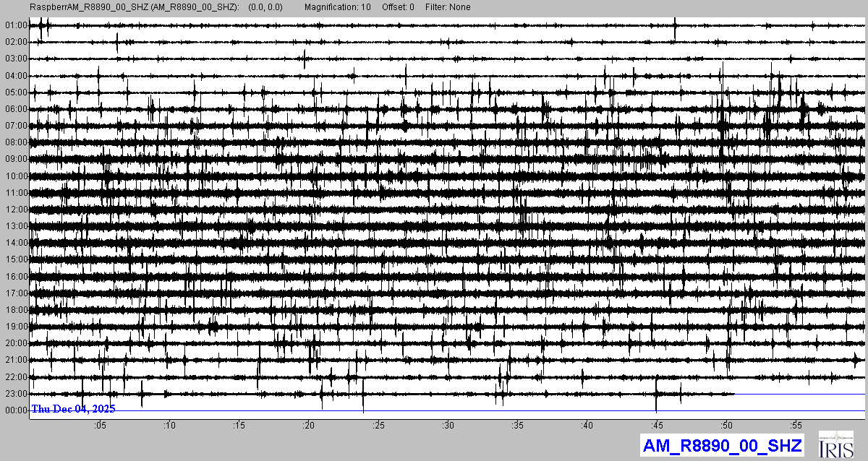Screen dimensions: 868x461
Task: Click the 00:00 label on blue baseline
Action: (16, 410)
